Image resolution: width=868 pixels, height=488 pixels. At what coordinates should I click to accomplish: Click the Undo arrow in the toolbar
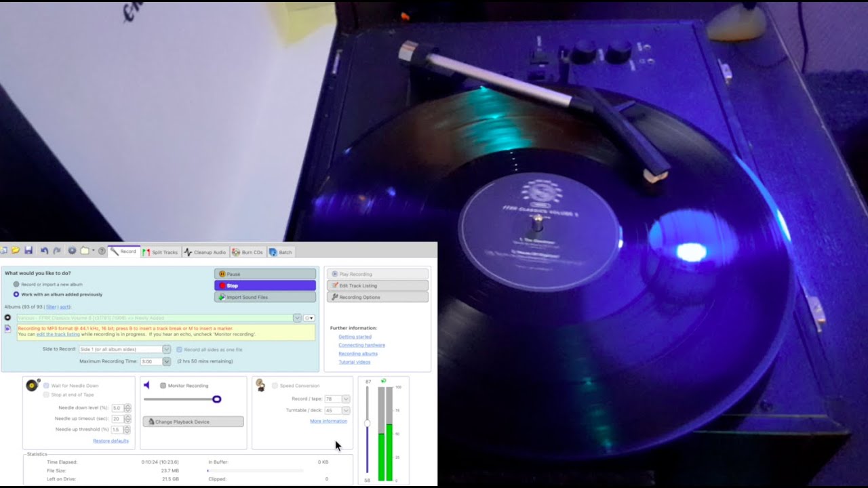click(x=44, y=251)
